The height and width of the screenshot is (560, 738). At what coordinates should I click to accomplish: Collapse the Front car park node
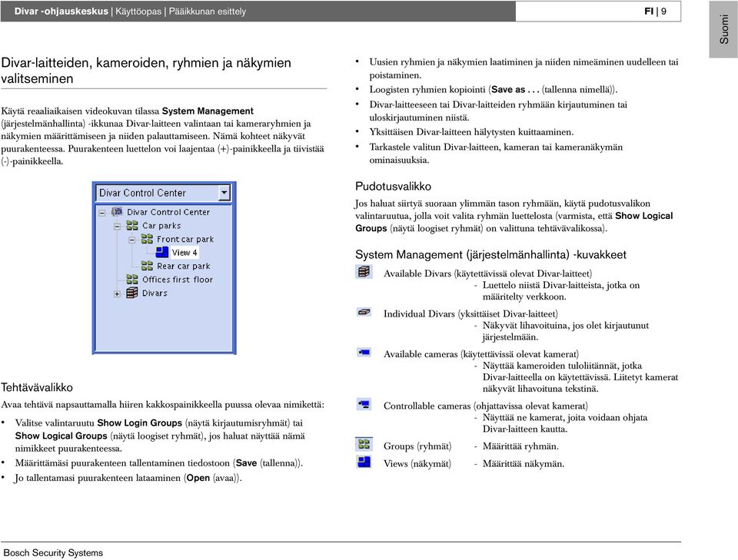(x=131, y=240)
